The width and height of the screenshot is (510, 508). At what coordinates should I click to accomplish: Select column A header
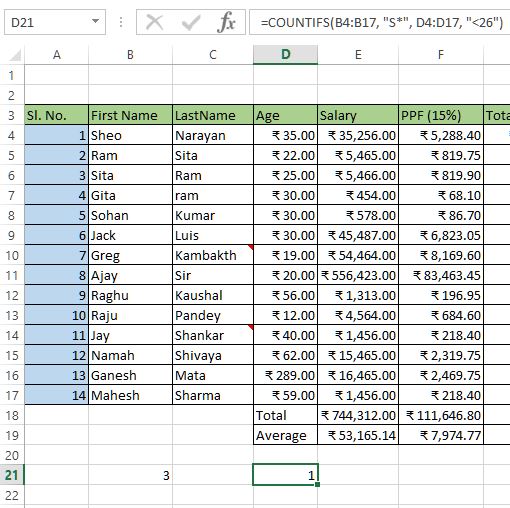[57, 54]
